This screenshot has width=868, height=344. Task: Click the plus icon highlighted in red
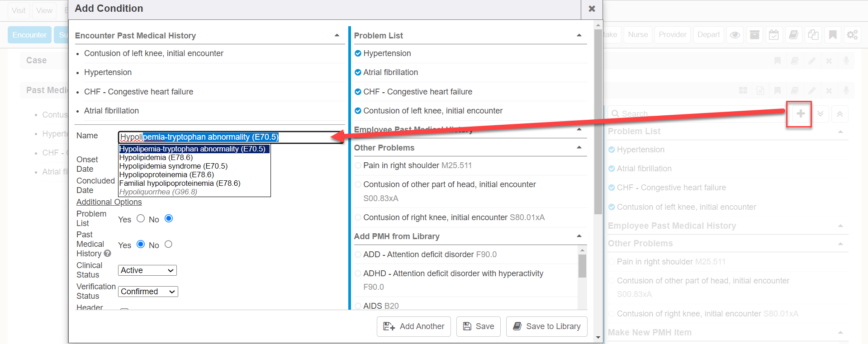800,114
